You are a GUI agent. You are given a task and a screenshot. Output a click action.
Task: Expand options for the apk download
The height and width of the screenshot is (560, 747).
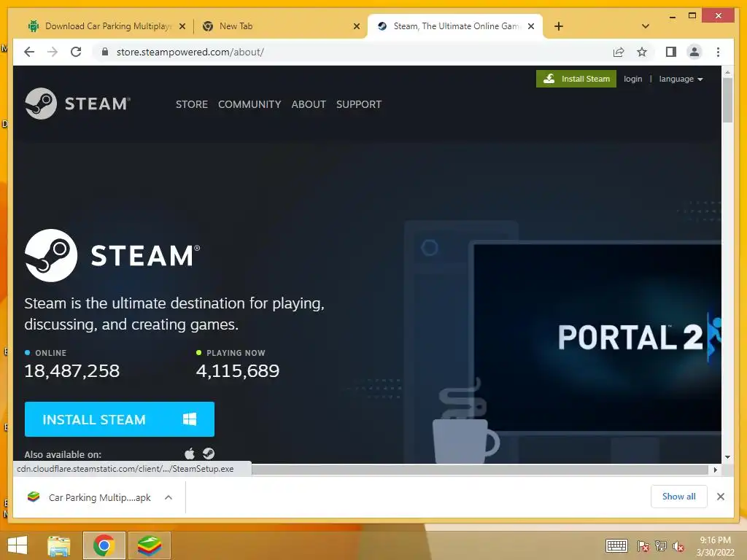(x=169, y=497)
